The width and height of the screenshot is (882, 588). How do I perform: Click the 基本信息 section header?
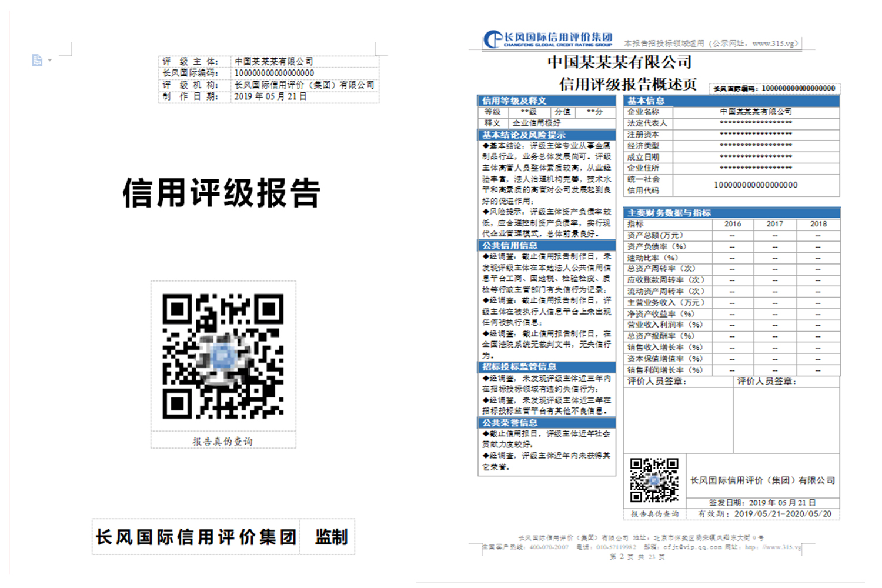[731, 101]
